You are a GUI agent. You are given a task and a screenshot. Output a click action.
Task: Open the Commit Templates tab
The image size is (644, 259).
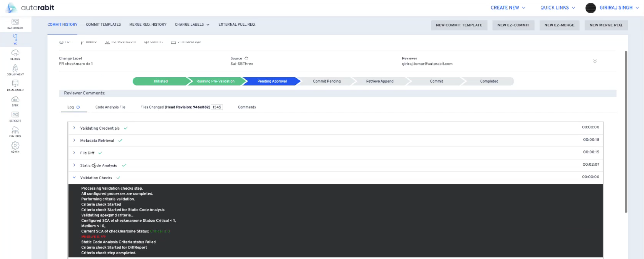click(103, 24)
